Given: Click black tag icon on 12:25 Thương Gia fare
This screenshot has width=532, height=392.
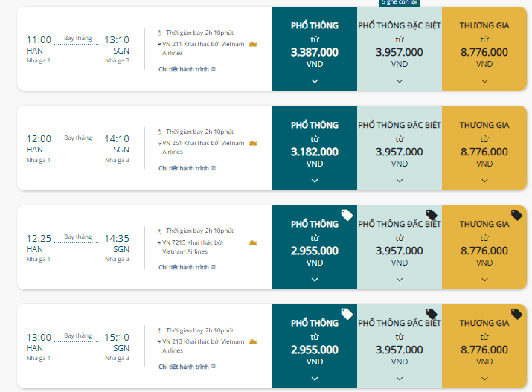Looking at the screenshot, I should tap(516, 215).
